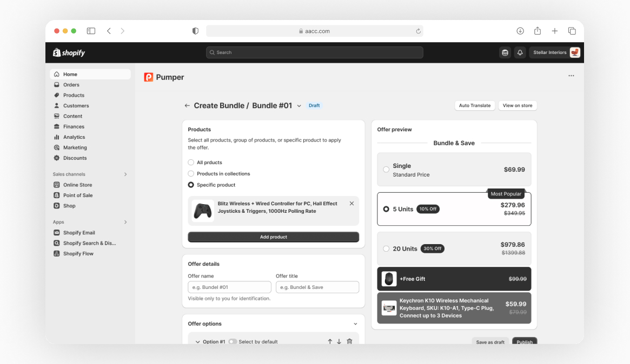Expand the Sales channels section chevron
The height and width of the screenshot is (364, 630).
(125, 174)
